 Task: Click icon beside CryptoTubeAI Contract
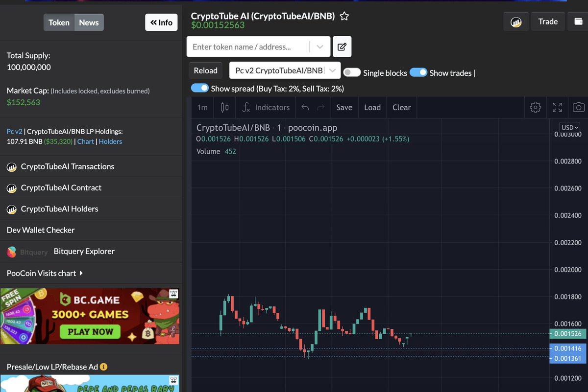pyautogui.click(x=12, y=188)
